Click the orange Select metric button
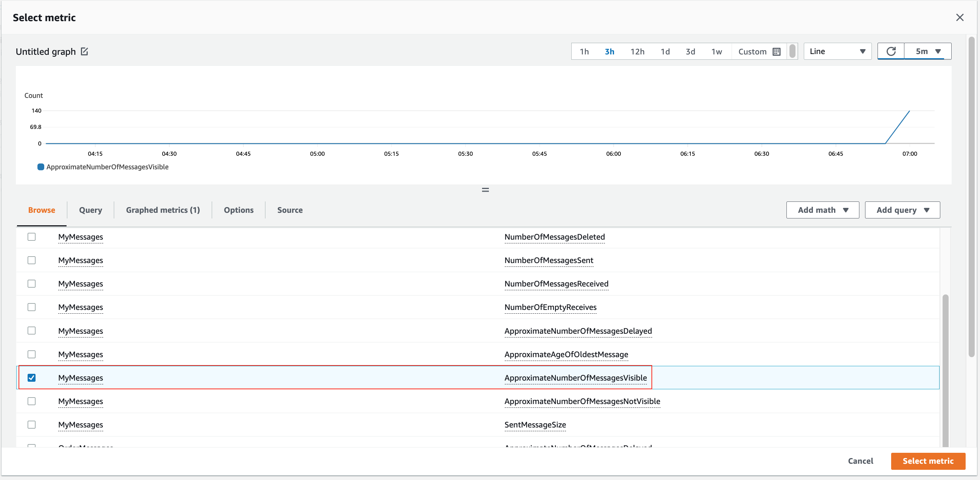Viewport: 980px width, 480px height. coord(928,461)
